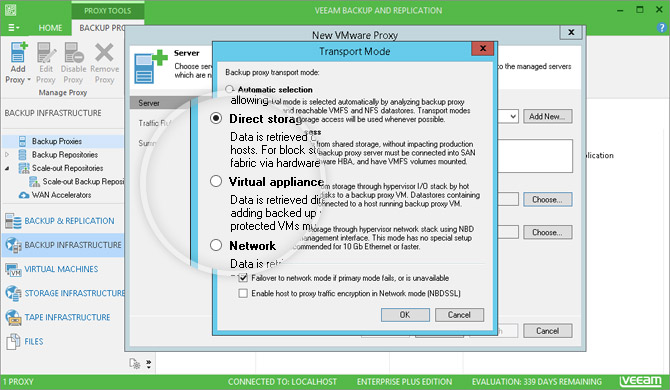The height and width of the screenshot is (390, 670).
Task: Open the Backup Infrastructure view
Action: pos(73,245)
